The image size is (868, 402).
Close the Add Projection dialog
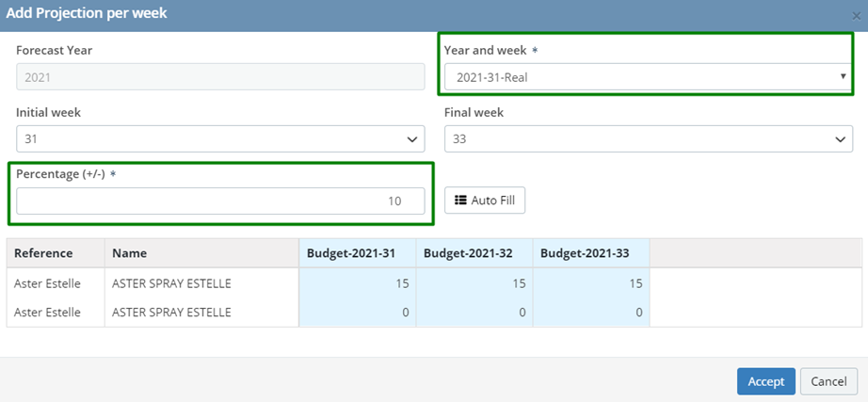tap(857, 16)
